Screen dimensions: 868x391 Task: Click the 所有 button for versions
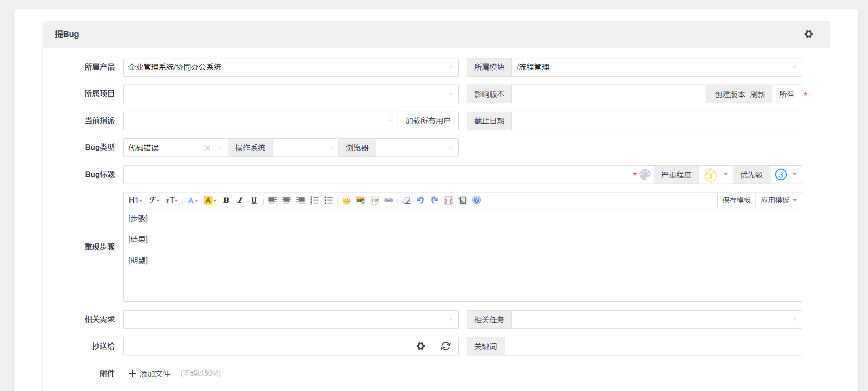pyautogui.click(x=787, y=94)
